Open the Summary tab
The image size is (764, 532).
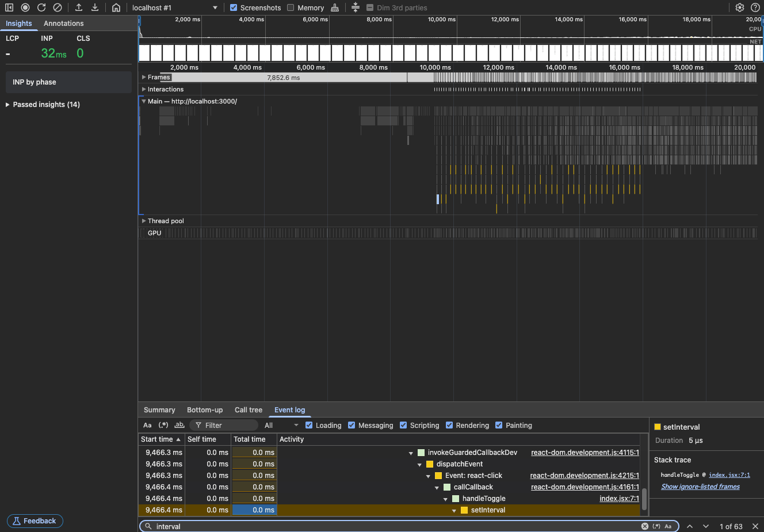[x=159, y=410]
